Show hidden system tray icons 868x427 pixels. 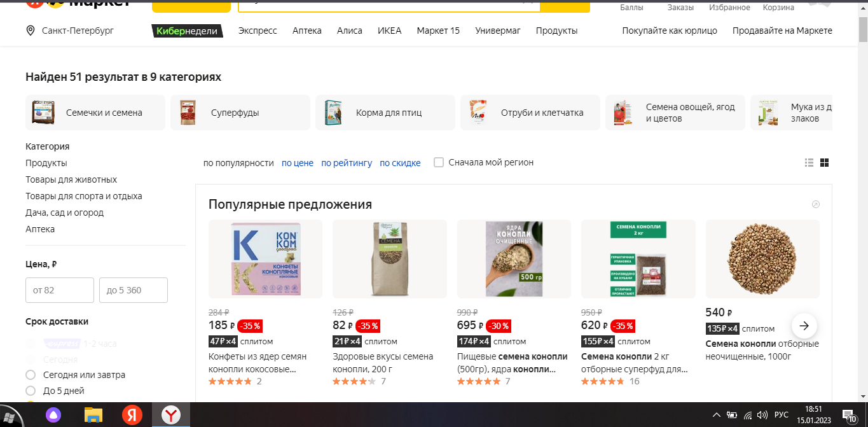point(717,416)
